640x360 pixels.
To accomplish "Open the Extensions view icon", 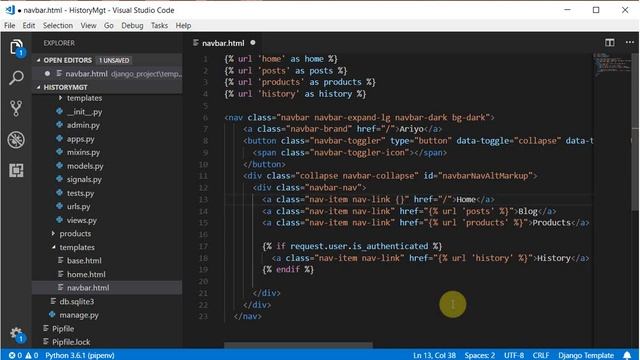I will point(16,170).
